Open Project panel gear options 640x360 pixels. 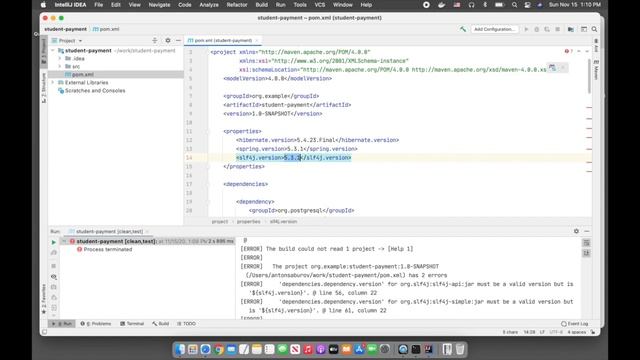pyautogui.click(x=168, y=40)
